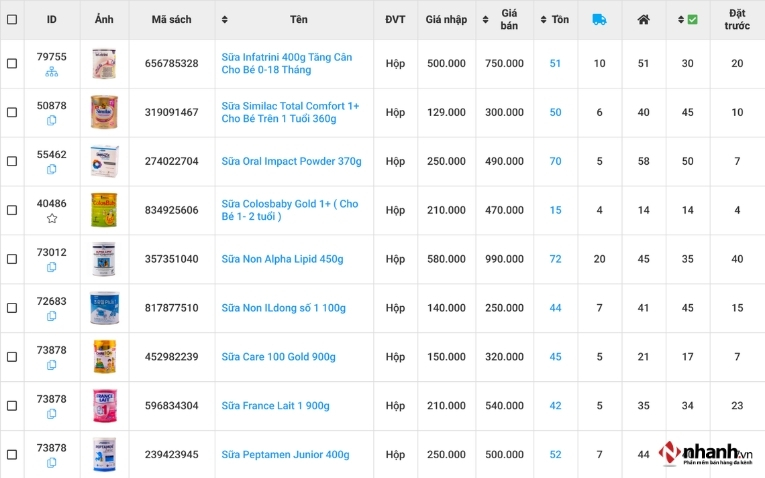765x478 pixels.
Task: Click stock quantity 70 for Oral Impact
Action: click(x=555, y=161)
